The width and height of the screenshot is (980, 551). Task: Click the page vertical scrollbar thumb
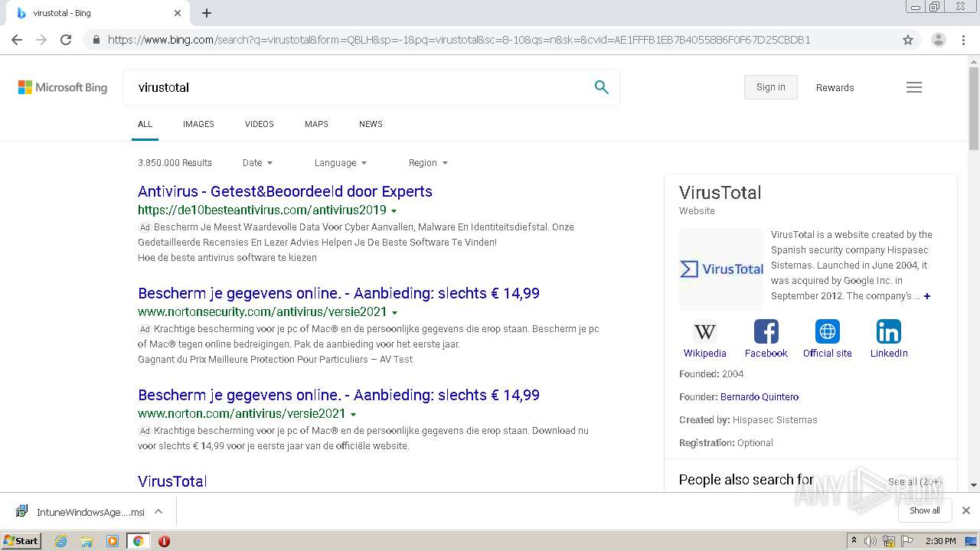pos(974,108)
